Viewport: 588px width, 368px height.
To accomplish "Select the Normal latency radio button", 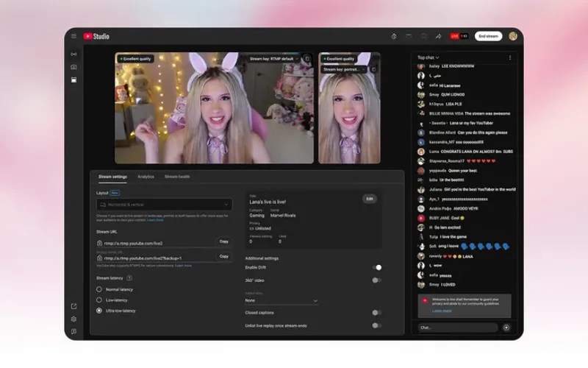I will [x=100, y=289].
